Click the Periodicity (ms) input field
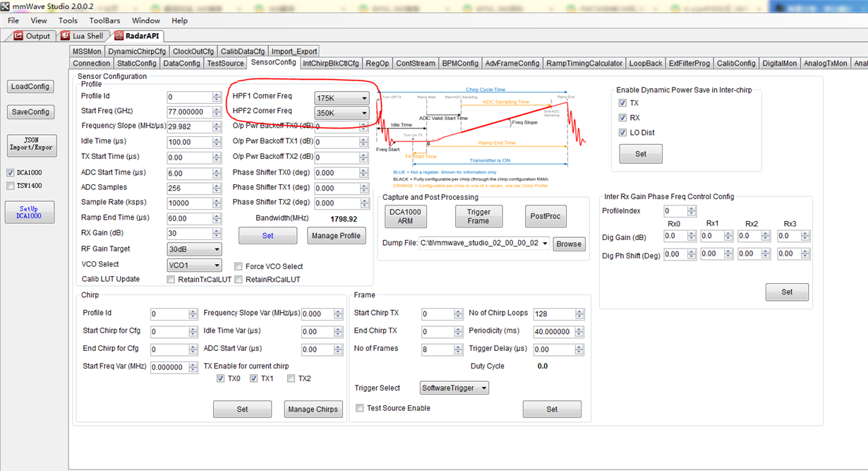This screenshot has width=868, height=471. coord(554,331)
